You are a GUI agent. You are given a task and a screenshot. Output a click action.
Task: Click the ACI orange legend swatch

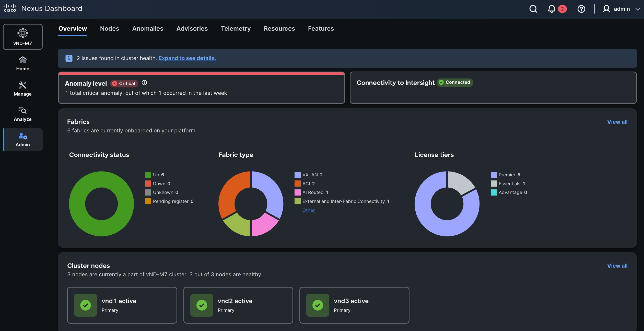pyautogui.click(x=298, y=184)
